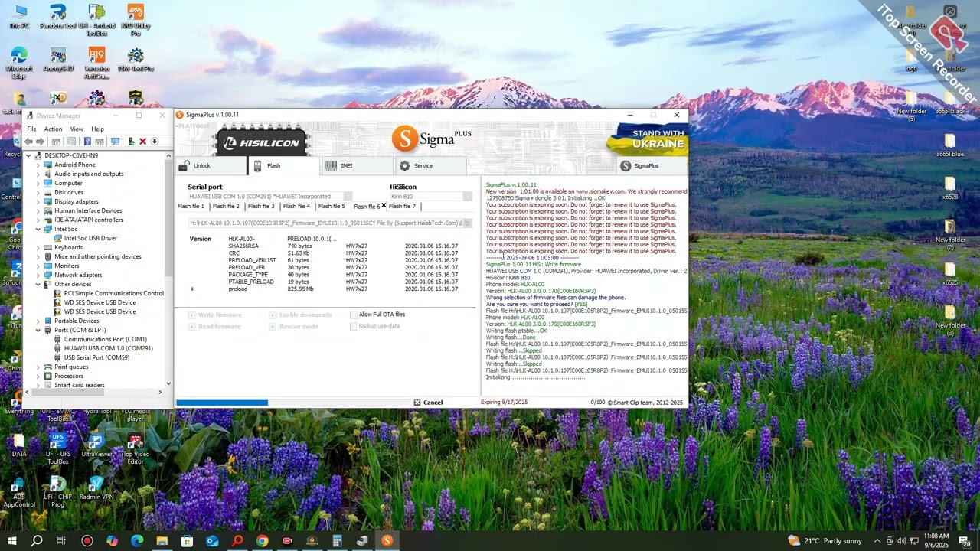Open the DATA folder on desktop
The height and width of the screenshot is (551, 980).
pyautogui.click(x=19, y=445)
